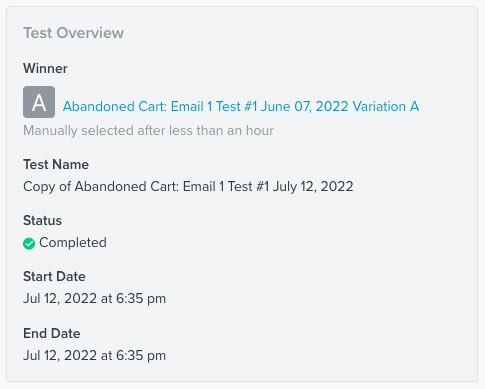Image resolution: width=485 pixels, height=389 pixels.
Task: Click the End Date label
Action: click(x=52, y=333)
